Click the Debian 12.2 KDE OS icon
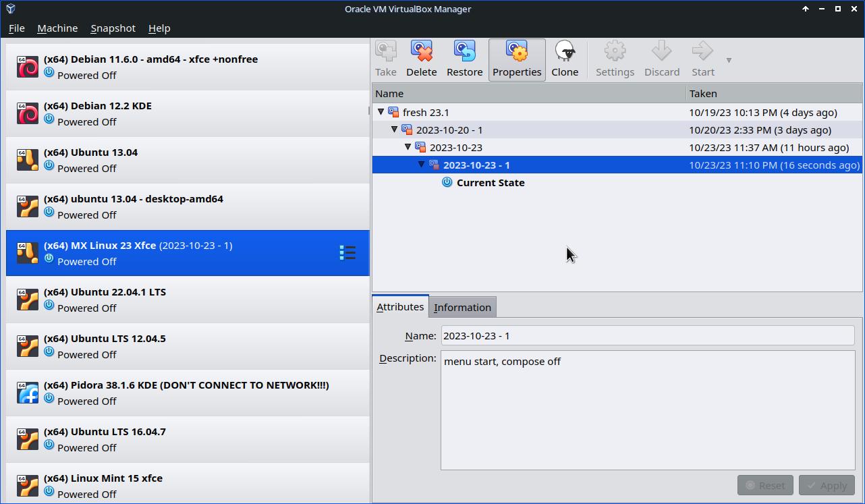 tap(28, 113)
